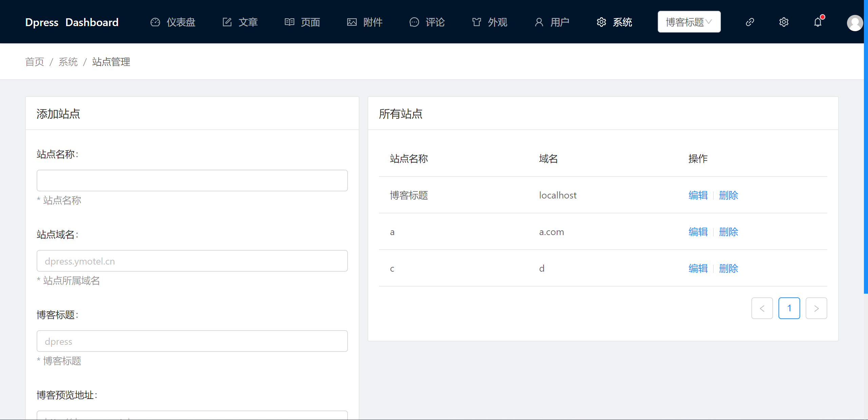The width and height of the screenshot is (868, 420).
Task: Click the 站点名称 column header
Action: click(x=409, y=159)
